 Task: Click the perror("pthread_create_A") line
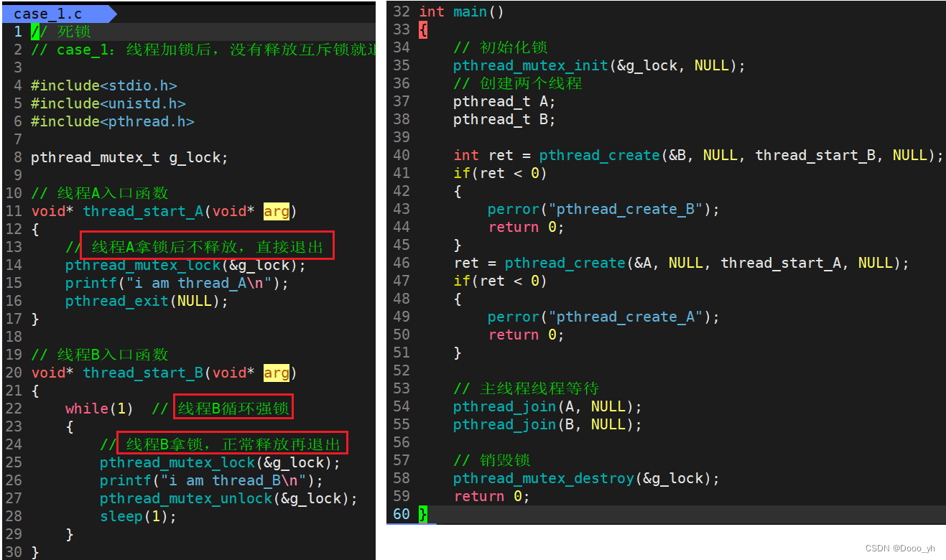[603, 317]
